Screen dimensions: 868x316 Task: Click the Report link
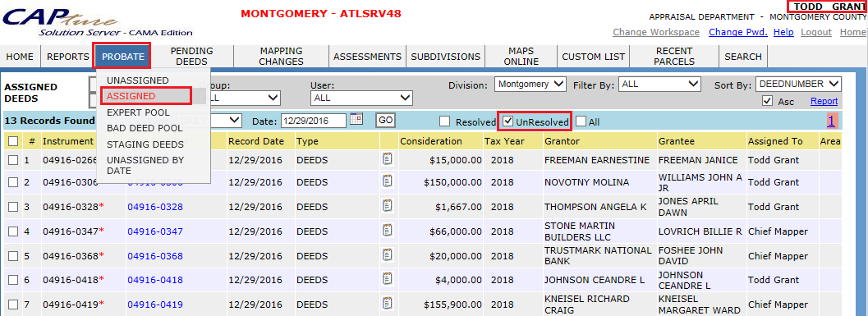click(824, 101)
